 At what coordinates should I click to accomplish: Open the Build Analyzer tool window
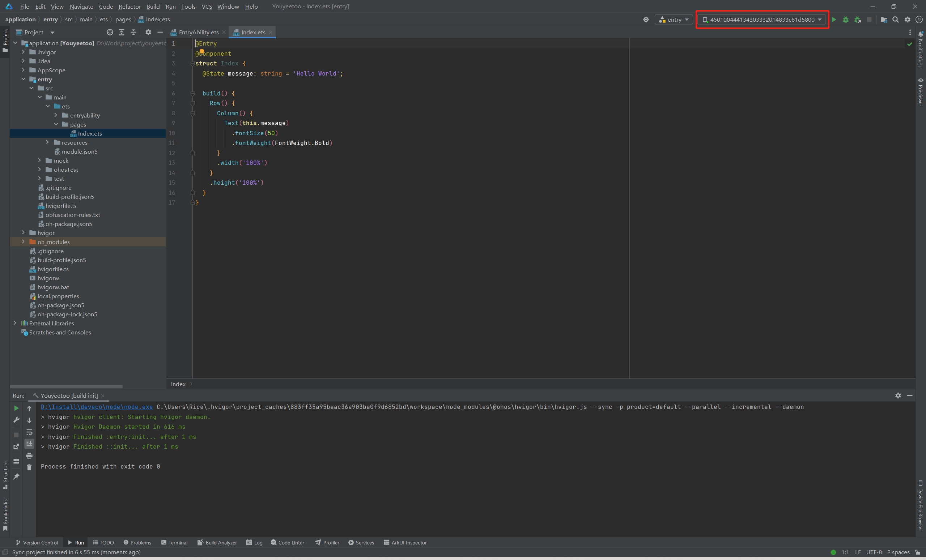(x=217, y=543)
